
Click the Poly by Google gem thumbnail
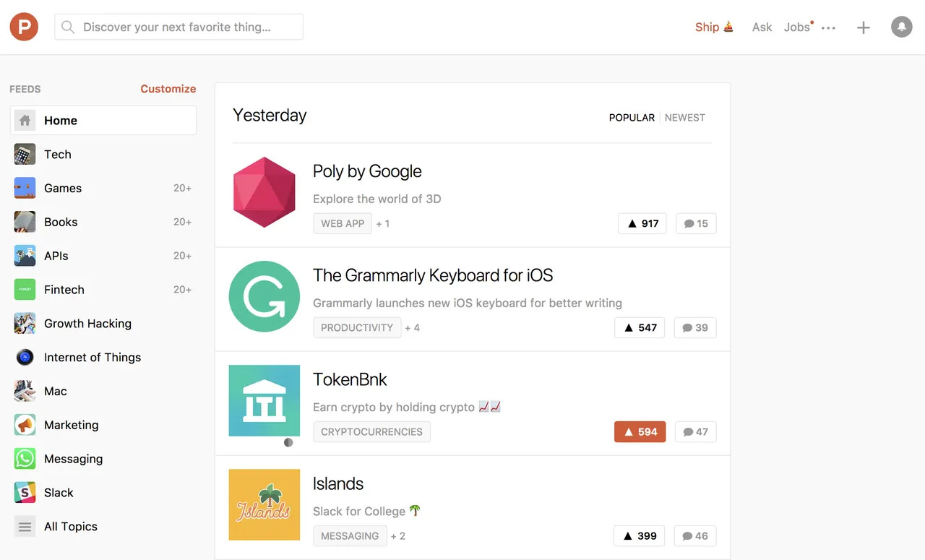[x=264, y=192]
